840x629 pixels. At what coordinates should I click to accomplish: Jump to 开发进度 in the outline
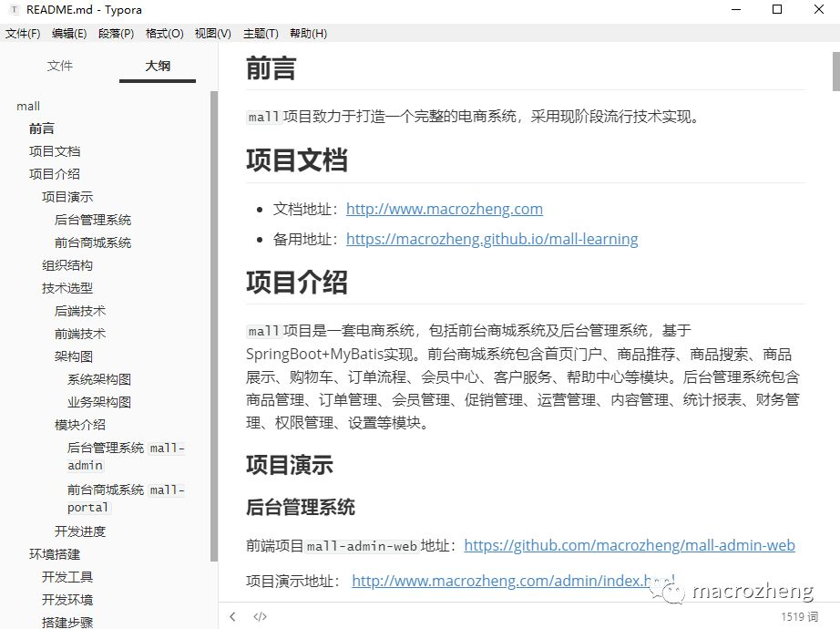pyautogui.click(x=80, y=531)
